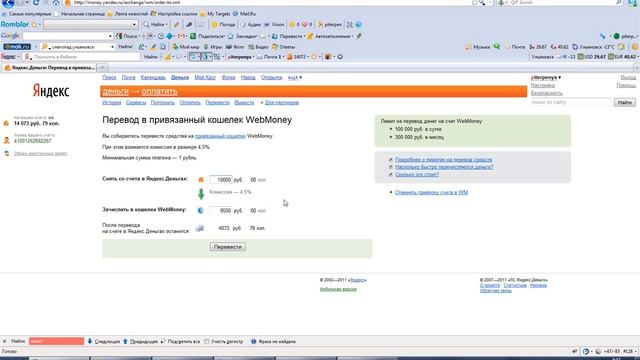Screen dimensions: 640x360
Task: Click the деньги heading link in orange bar
Action: [116, 91]
